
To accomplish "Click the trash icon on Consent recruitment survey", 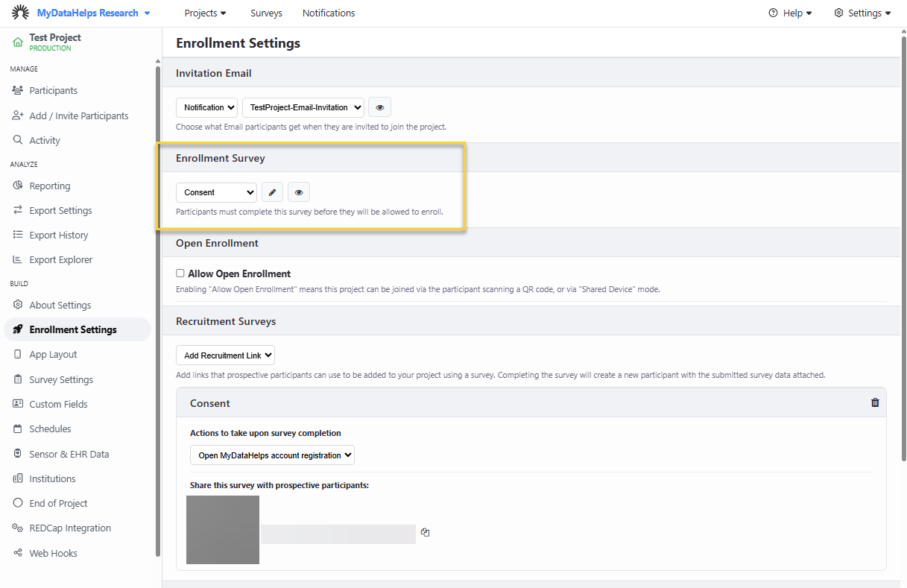I will coord(875,402).
